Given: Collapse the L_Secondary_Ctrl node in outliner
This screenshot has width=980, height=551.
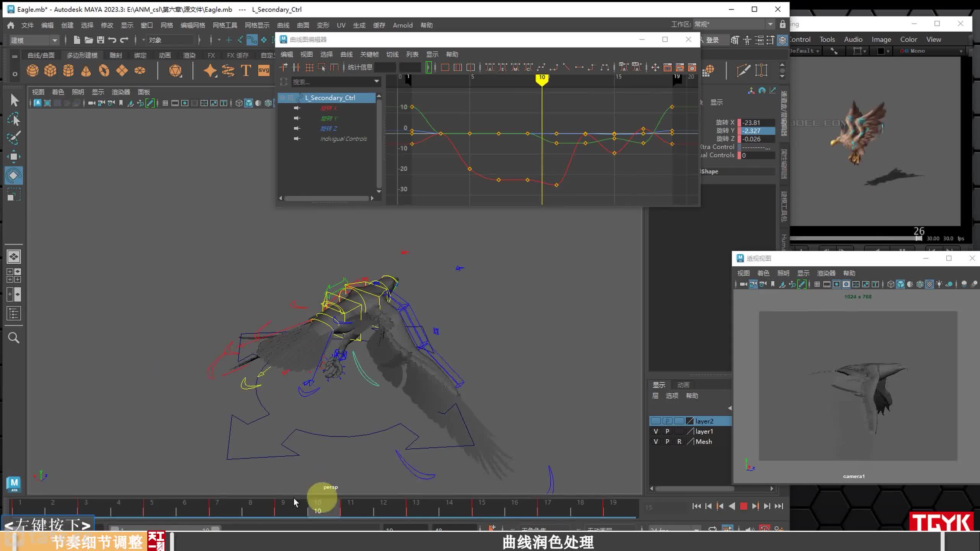Looking at the screenshot, I should pos(283,98).
